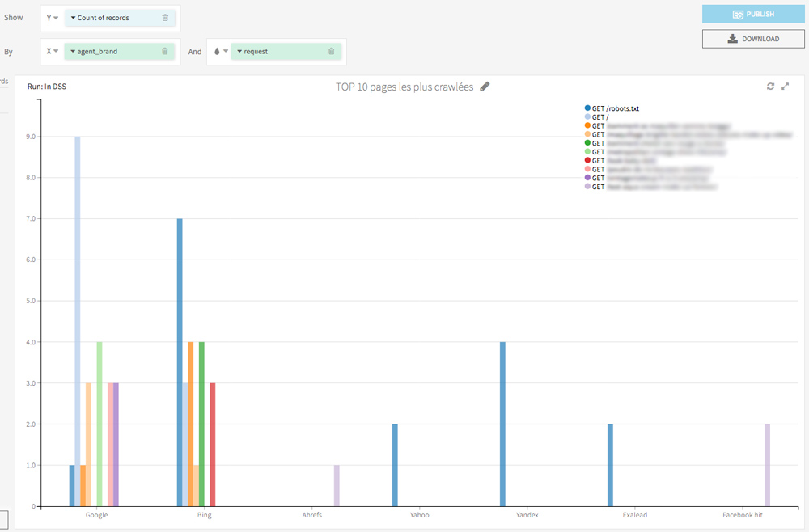This screenshot has width=809, height=532.
Task: Click the Ahrefs lavender bar
Action: pyautogui.click(x=337, y=486)
